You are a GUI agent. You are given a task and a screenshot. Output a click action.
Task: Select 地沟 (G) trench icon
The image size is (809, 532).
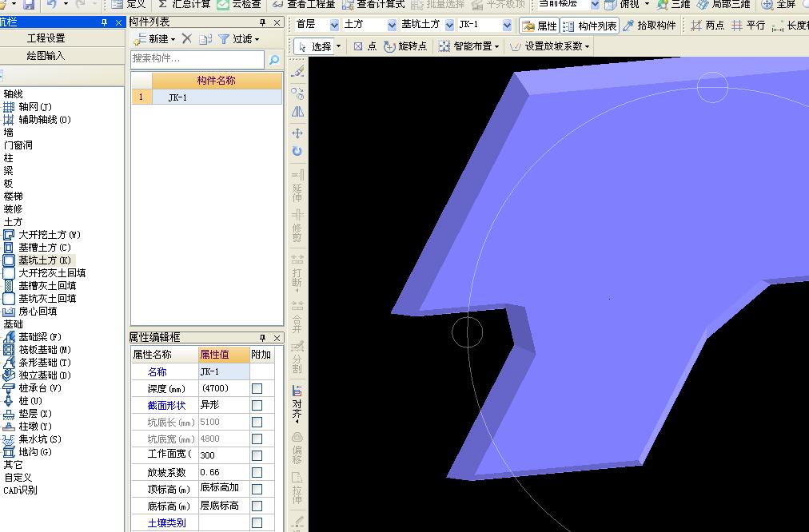9,451
